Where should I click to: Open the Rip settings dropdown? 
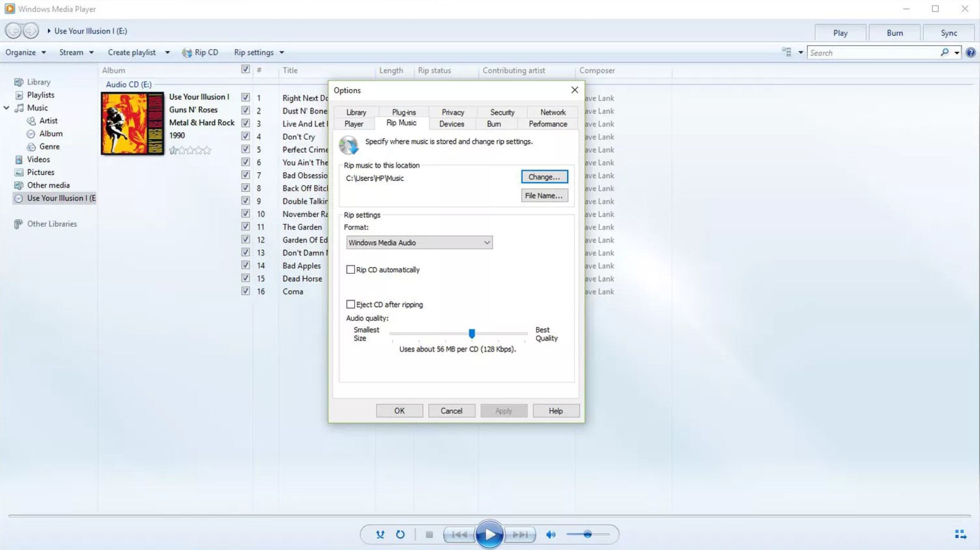(258, 52)
